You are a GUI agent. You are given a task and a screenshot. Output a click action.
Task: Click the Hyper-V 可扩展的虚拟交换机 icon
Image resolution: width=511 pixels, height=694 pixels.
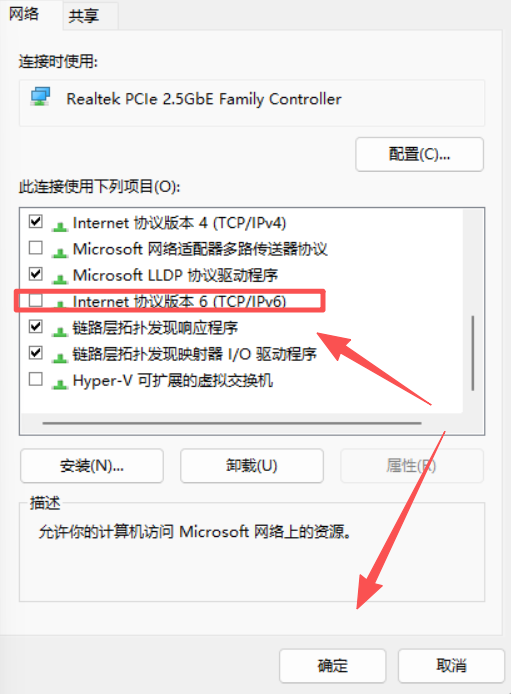pos(60,384)
